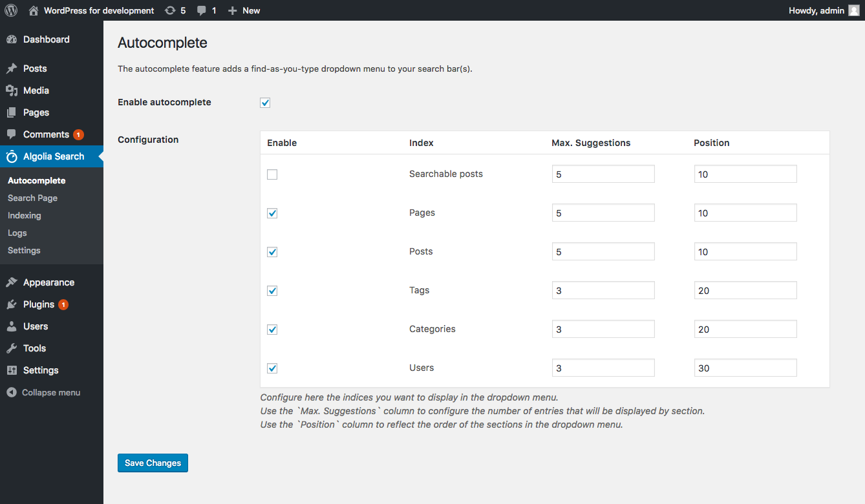The width and height of the screenshot is (865, 504).
Task: Click Collapse menu text
Action: pyautogui.click(x=51, y=392)
